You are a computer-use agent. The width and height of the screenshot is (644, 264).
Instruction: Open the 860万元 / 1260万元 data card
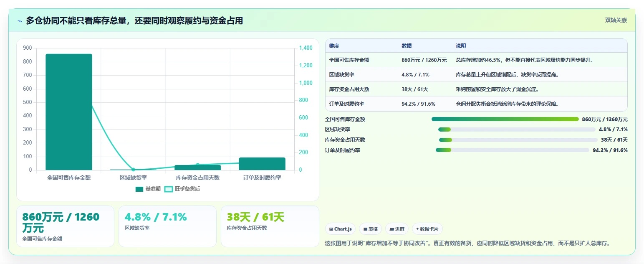pos(65,226)
